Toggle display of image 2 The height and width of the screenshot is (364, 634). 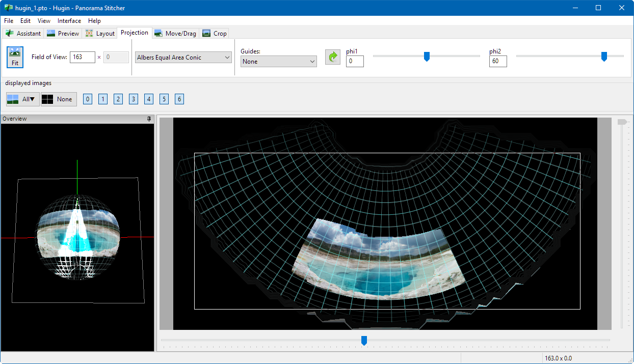[118, 99]
